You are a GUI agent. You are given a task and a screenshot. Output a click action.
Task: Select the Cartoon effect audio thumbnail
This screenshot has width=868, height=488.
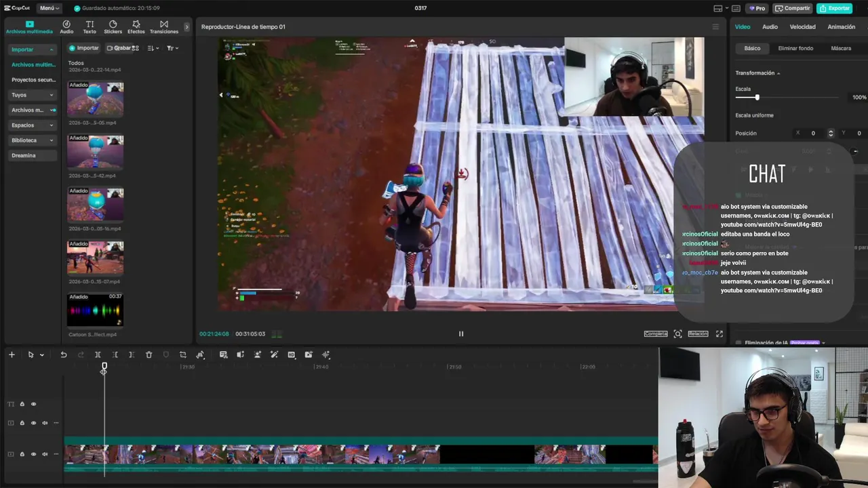(95, 310)
